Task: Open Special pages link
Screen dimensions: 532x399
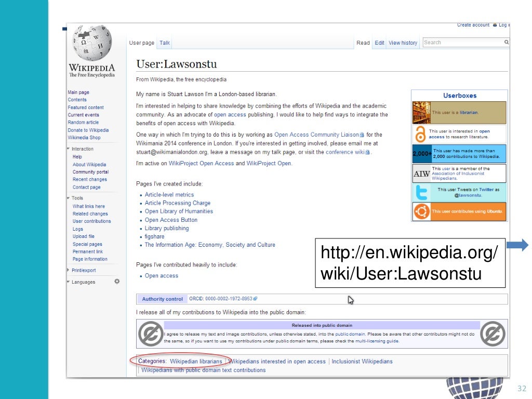Action: pyautogui.click(x=87, y=244)
